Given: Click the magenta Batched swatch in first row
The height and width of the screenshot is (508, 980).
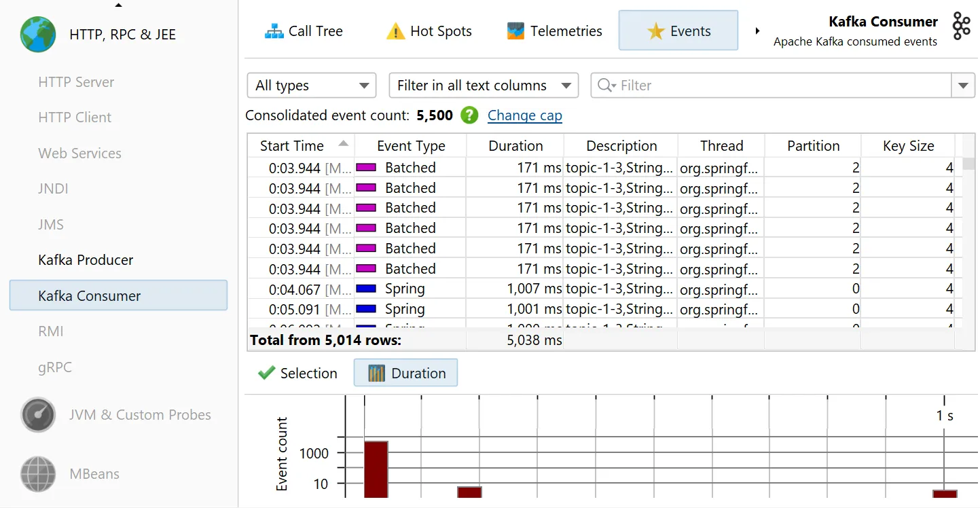Looking at the screenshot, I should tap(366, 167).
